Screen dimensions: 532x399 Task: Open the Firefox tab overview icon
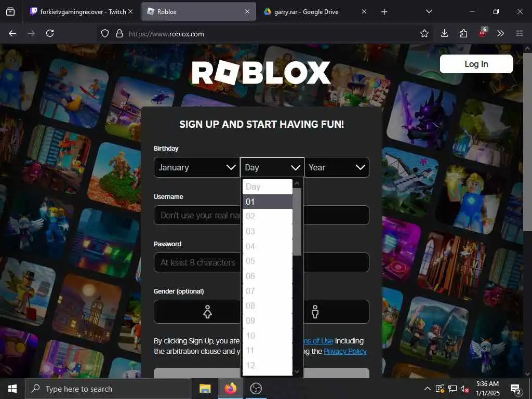tap(10, 11)
